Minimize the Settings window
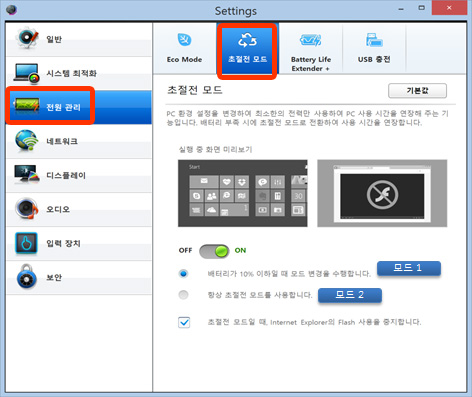 click(x=401, y=9)
